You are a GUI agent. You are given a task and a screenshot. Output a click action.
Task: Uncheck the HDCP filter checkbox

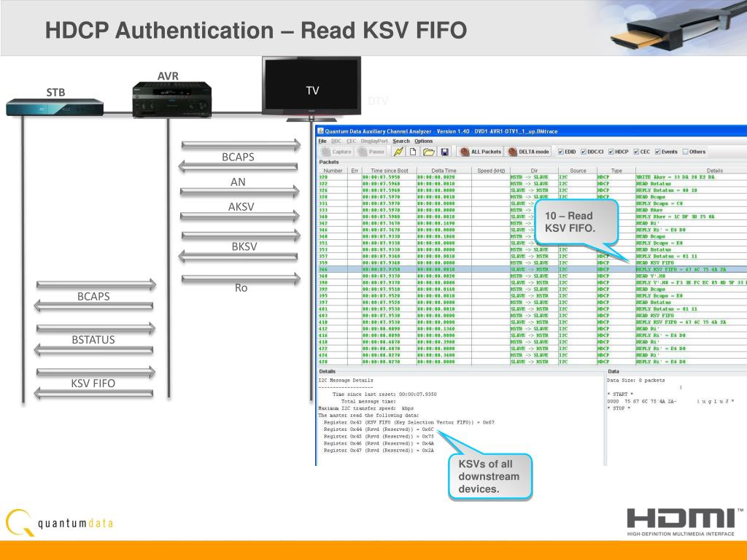[x=611, y=152]
